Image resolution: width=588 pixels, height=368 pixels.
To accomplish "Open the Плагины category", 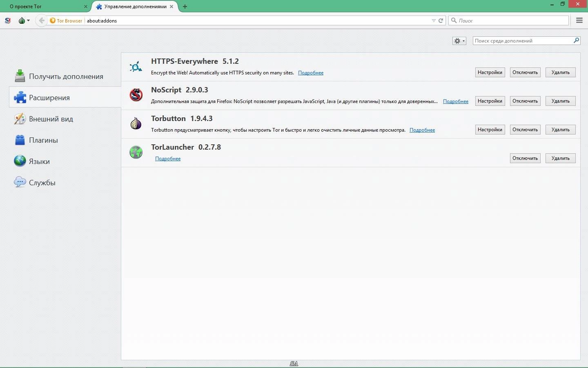I will click(x=65, y=140).
